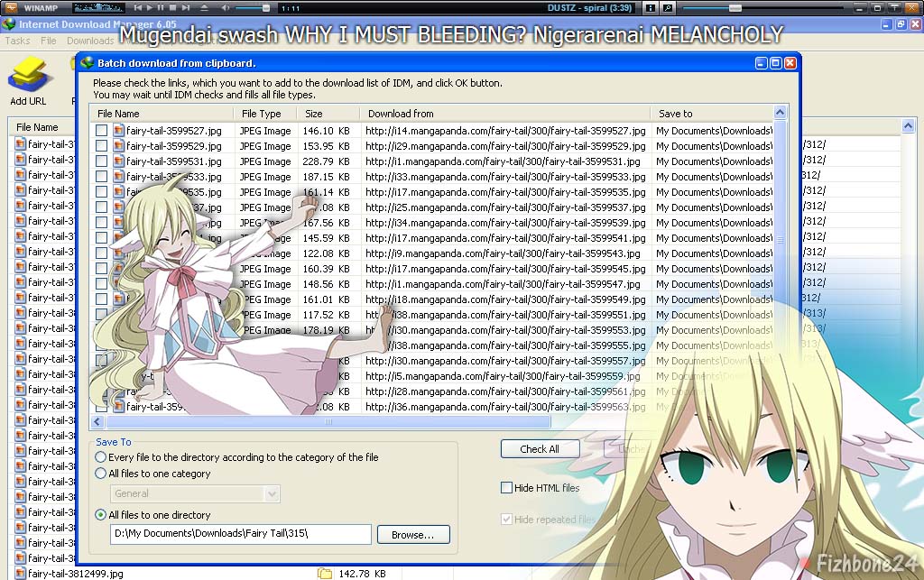The width and height of the screenshot is (924, 580).
Task: Sort dialog list by Size column
Action: pyautogui.click(x=328, y=114)
